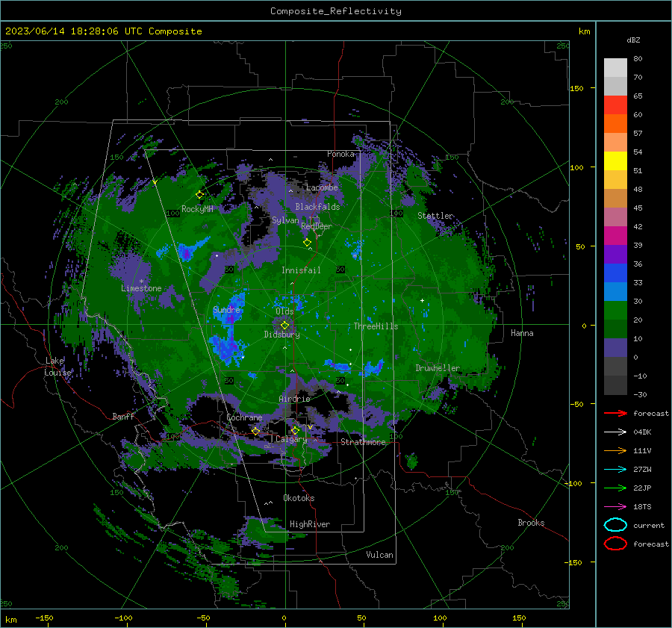Click the -150 value on bottom axis
The width and height of the screenshot is (672, 628).
pyautogui.click(x=44, y=618)
